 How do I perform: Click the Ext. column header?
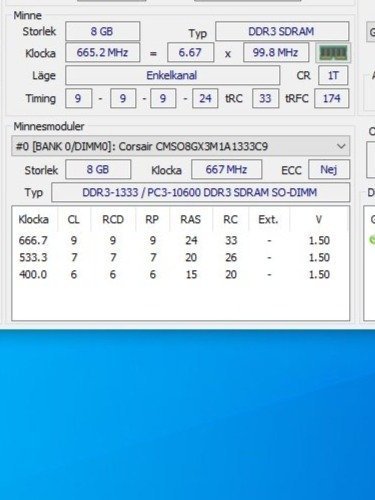point(269,219)
